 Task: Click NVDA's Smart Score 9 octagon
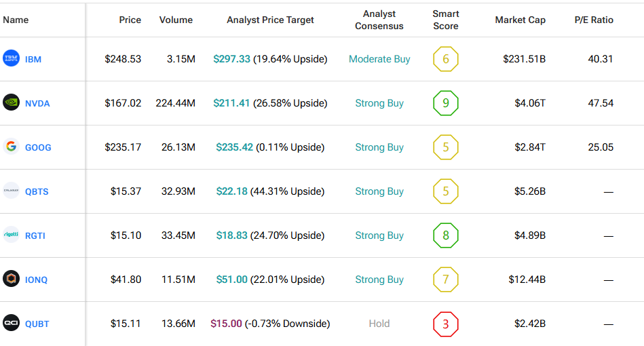pos(446,103)
